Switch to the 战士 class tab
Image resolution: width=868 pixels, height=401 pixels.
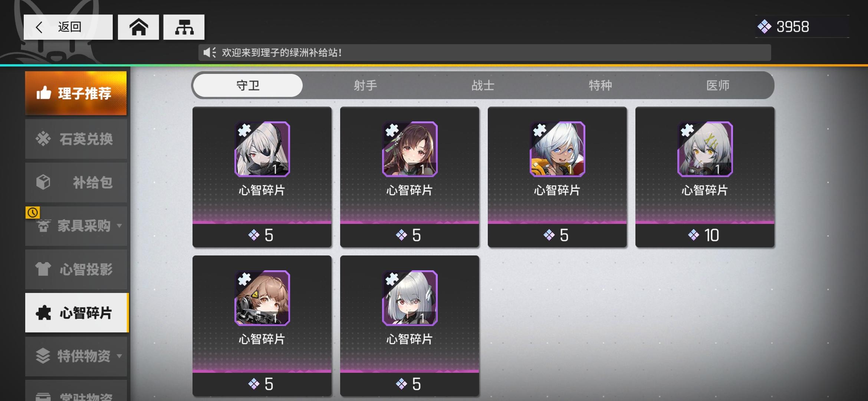pos(483,85)
